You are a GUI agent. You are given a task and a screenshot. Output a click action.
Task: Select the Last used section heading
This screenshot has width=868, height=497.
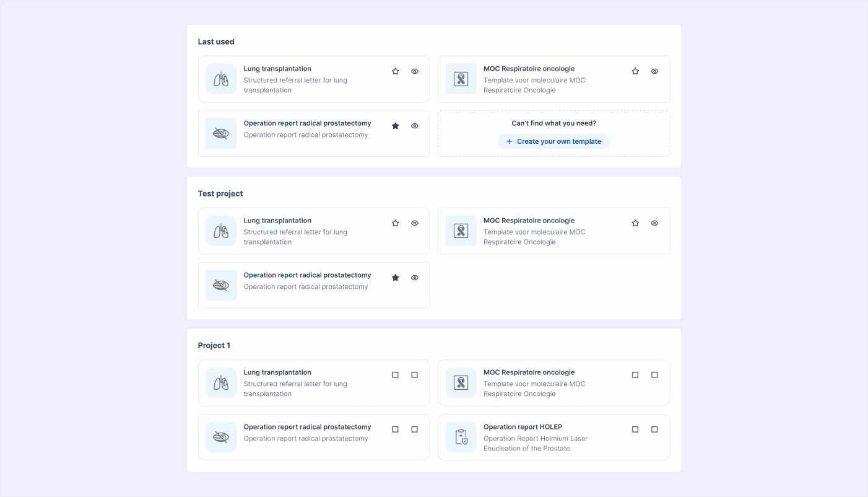[216, 42]
